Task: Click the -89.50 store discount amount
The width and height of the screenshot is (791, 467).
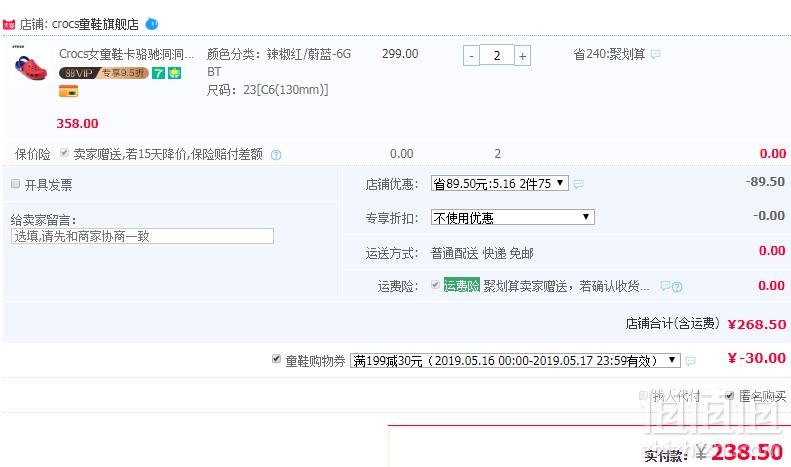Action: [x=765, y=182]
